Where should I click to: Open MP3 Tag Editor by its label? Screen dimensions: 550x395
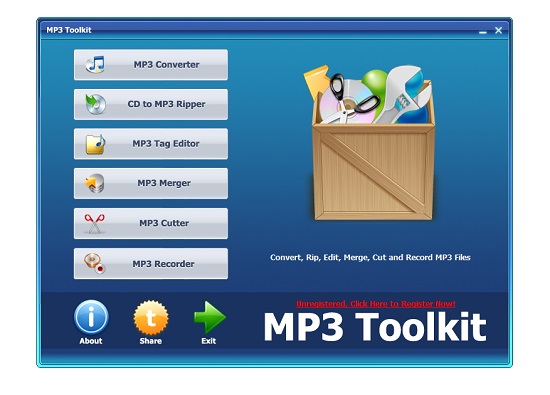166,144
